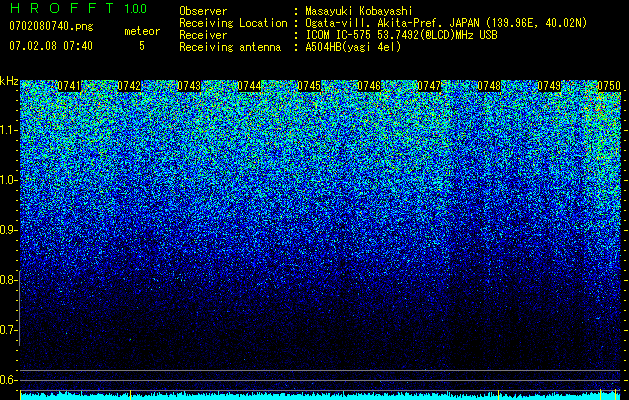
Task: Click the 0741 time marker
Action: pyautogui.click(x=69, y=86)
